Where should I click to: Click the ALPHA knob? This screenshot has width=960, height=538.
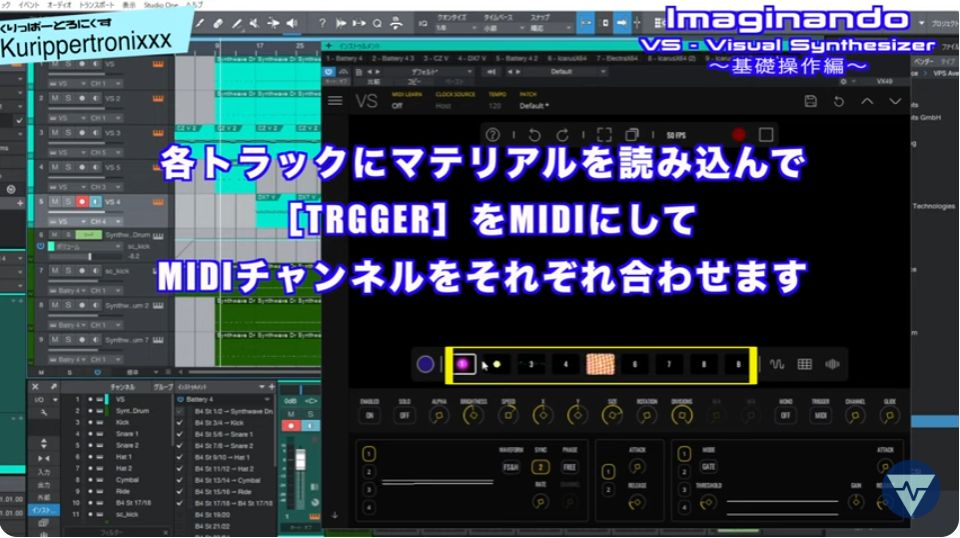tap(438, 416)
